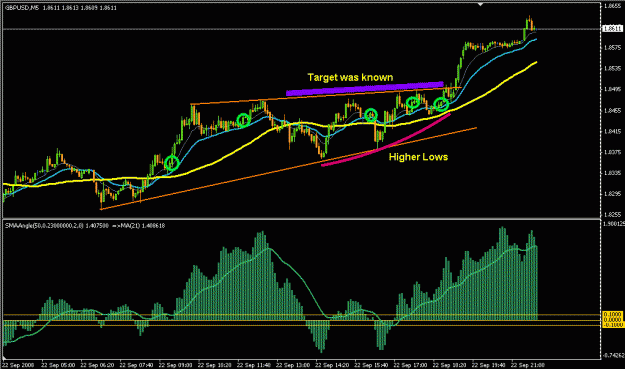
Task: Click the '22 Sep 07:40' time label
Action: tap(136, 365)
